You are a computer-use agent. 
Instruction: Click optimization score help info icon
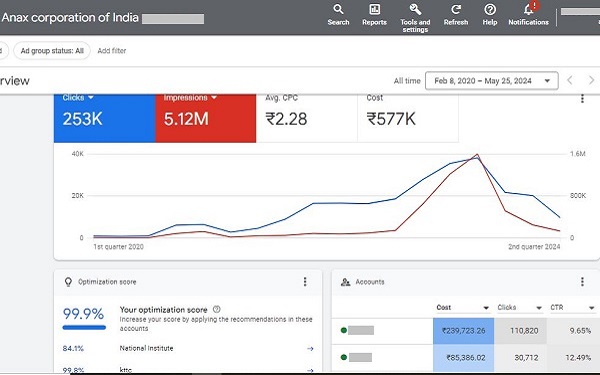tap(217, 309)
